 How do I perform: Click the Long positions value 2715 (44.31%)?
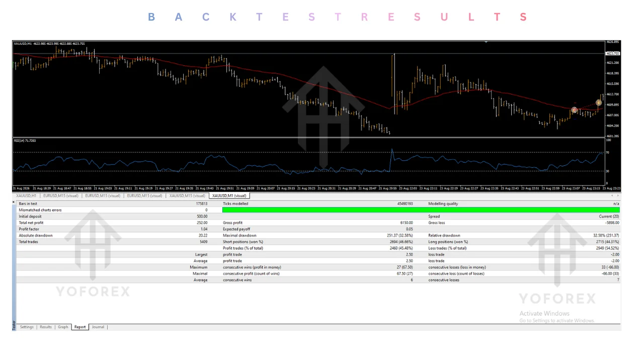click(x=608, y=242)
